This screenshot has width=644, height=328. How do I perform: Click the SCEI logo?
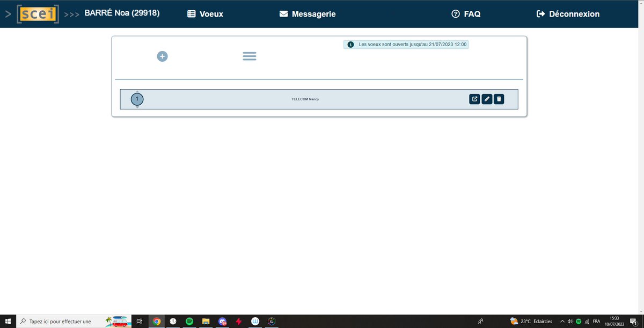[37, 14]
